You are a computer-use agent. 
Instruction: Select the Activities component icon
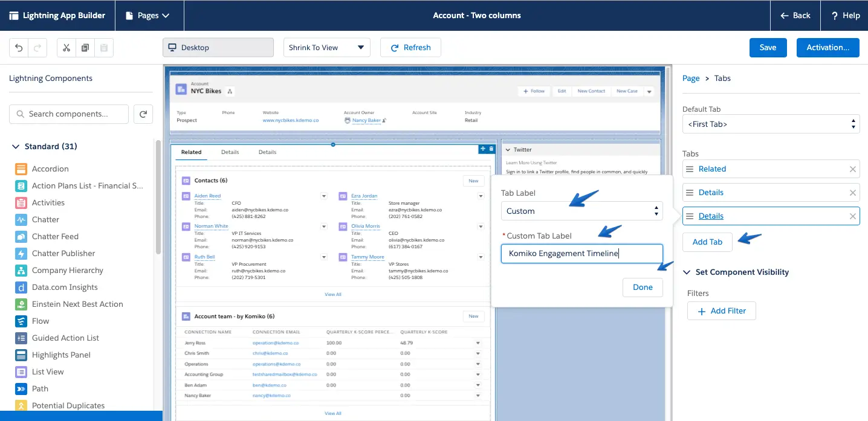click(x=21, y=203)
